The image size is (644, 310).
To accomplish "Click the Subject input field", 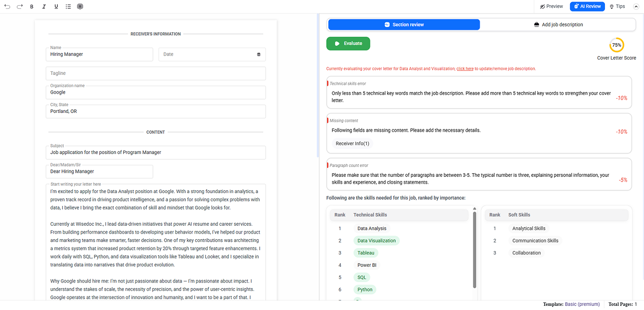I will [x=156, y=152].
